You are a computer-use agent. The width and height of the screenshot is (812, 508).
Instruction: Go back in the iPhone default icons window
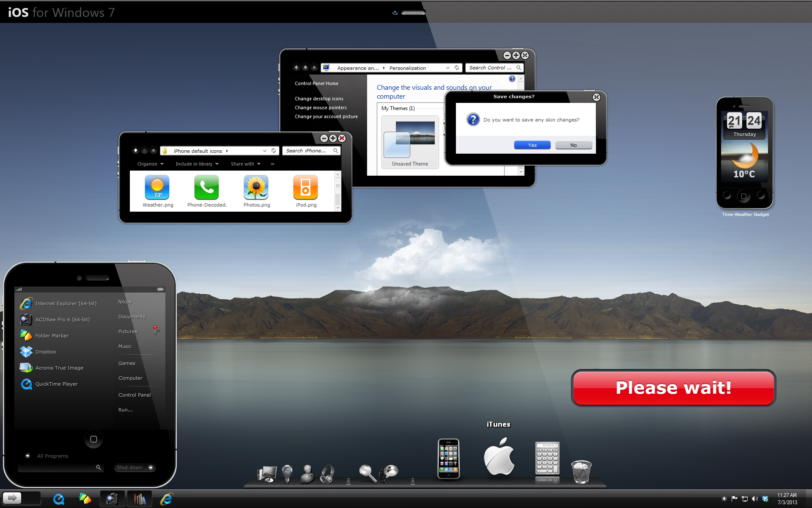135,150
